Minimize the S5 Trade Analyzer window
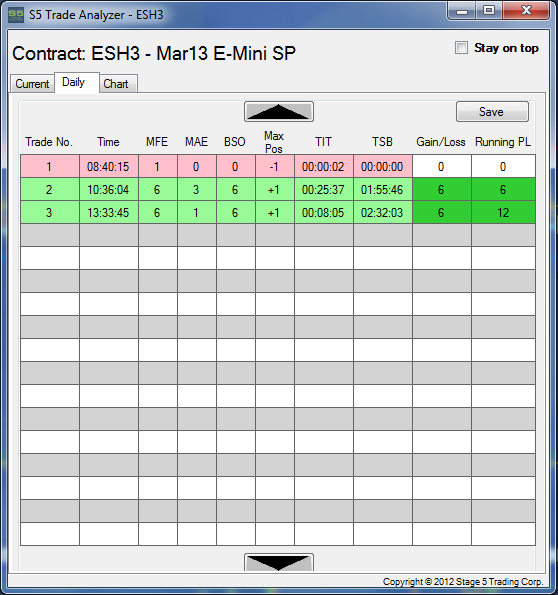The height and width of the screenshot is (595, 558). tap(462, 11)
